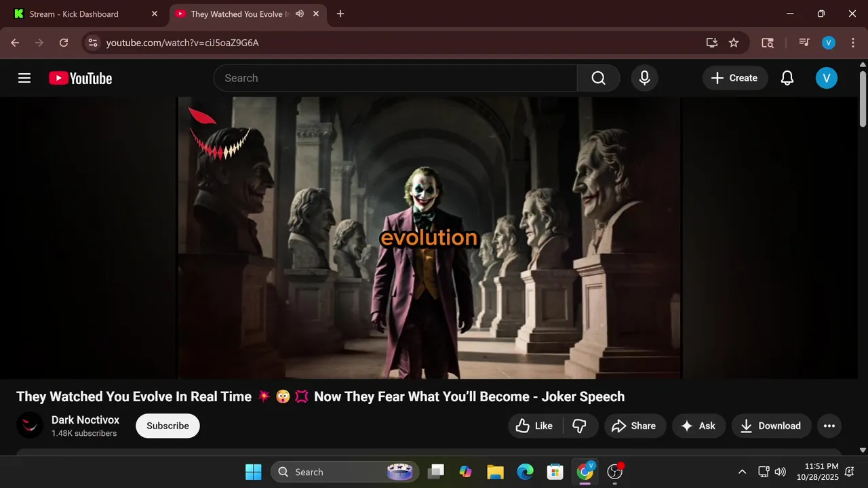The image size is (868, 488).
Task: Click the address bar URL
Action: click(182, 43)
